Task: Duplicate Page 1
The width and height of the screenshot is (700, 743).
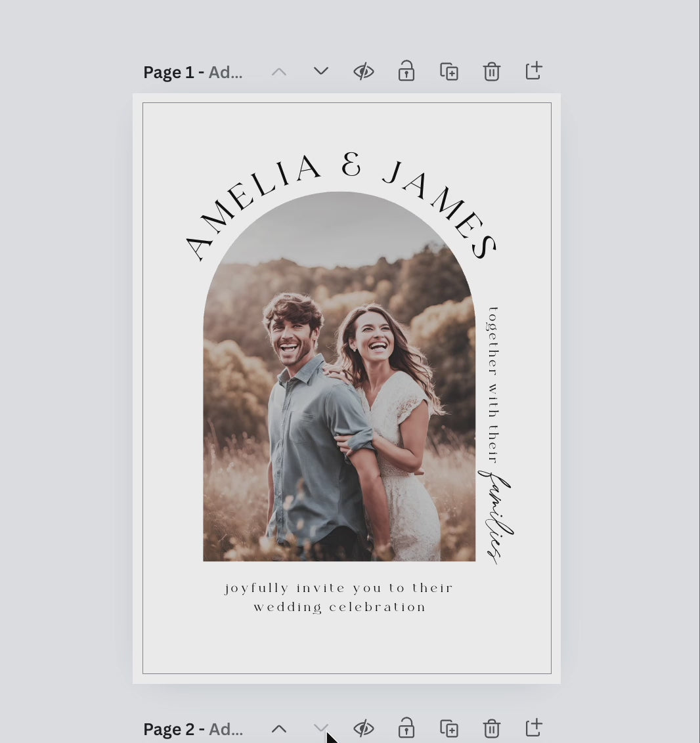Action: point(449,72)
